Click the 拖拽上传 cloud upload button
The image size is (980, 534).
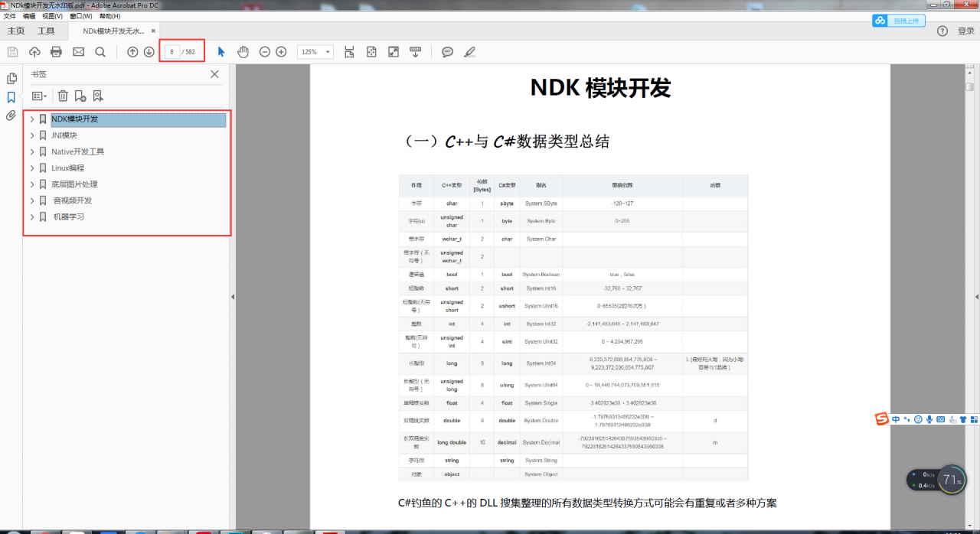coord(899,21)
